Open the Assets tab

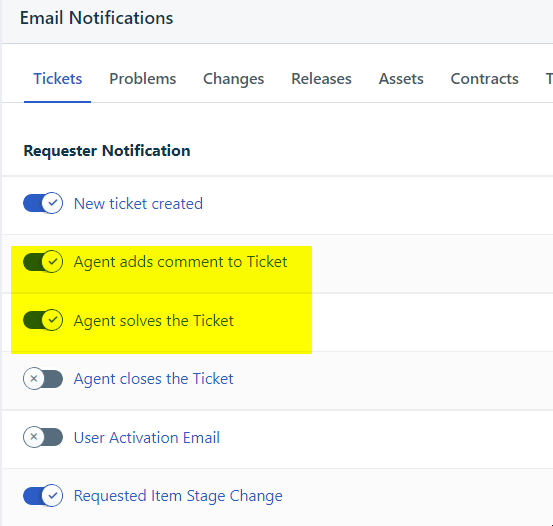point(401,79)
